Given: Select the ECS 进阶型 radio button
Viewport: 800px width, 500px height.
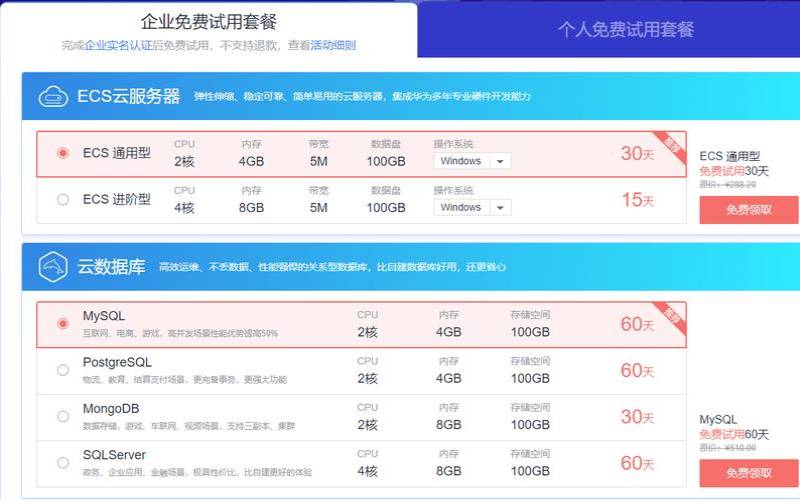Looking at the screenshot, I should [63, 199].
